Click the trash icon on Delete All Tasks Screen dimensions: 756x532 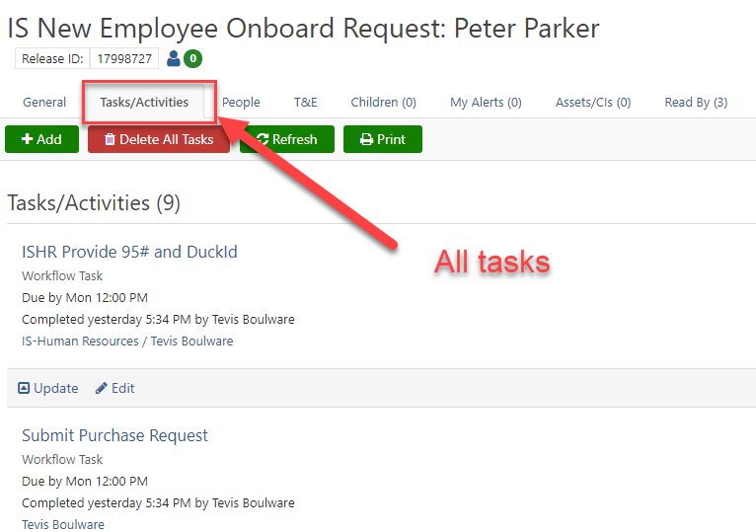110,139
